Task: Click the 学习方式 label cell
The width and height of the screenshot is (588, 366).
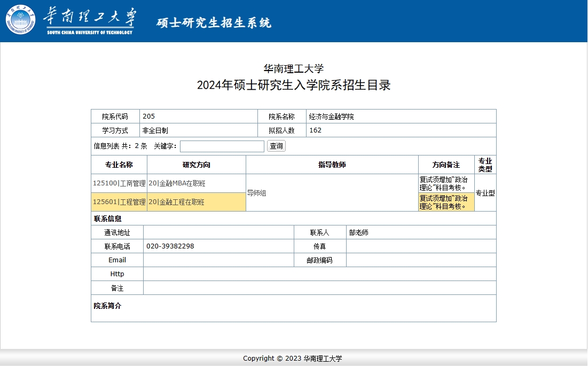Action: click(x=115, y=130)
